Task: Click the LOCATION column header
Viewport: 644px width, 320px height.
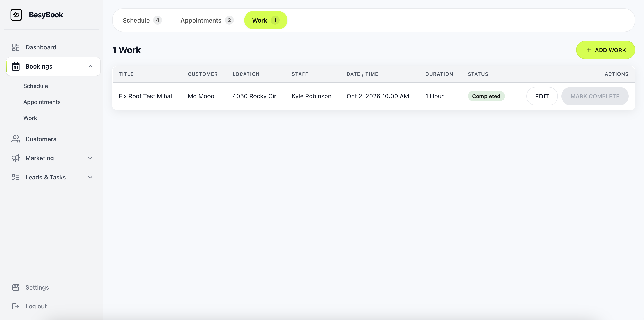Action: pyautogui.click(x=246, y=74)
